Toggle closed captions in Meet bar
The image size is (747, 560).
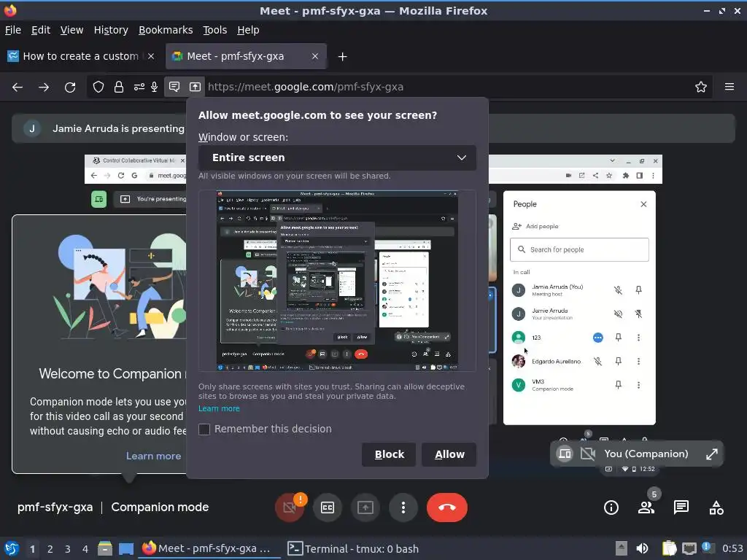(x=328, y=507)
